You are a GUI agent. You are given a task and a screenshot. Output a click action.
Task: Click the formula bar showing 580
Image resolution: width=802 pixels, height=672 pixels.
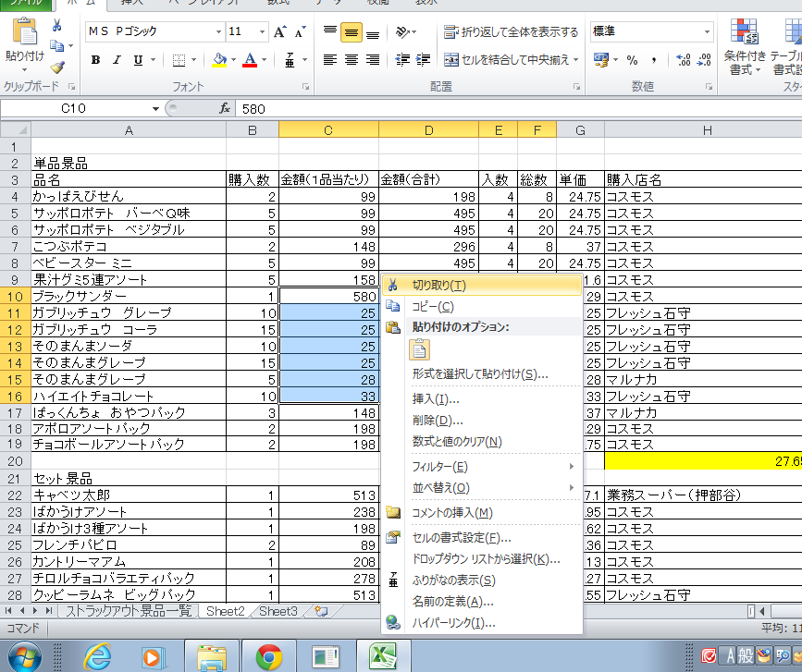pos(519,109)
